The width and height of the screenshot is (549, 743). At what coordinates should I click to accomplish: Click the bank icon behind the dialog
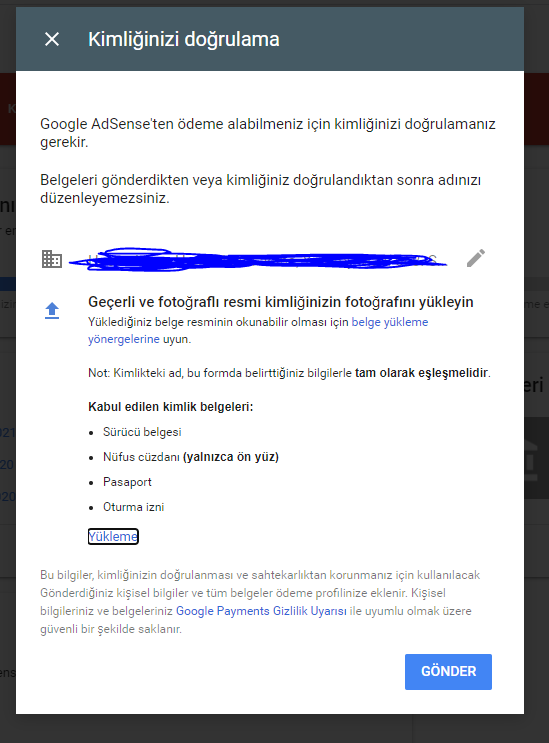[531, 461]
